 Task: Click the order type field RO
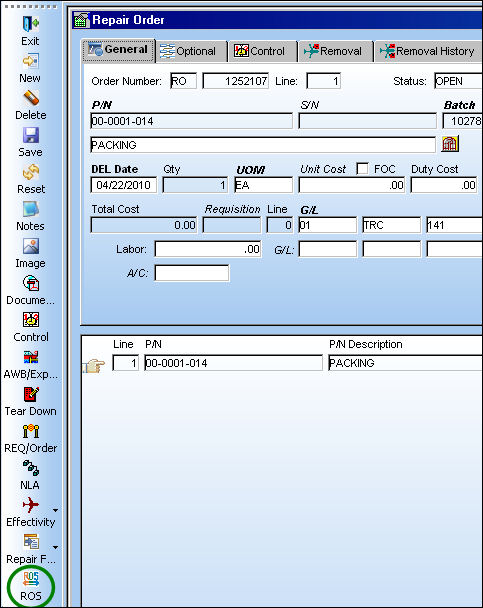183,81
